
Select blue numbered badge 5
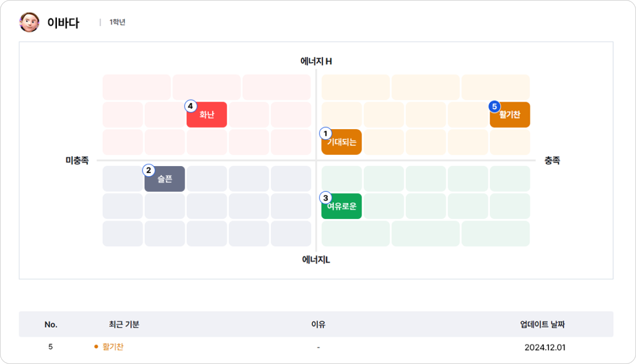point(494,106)
